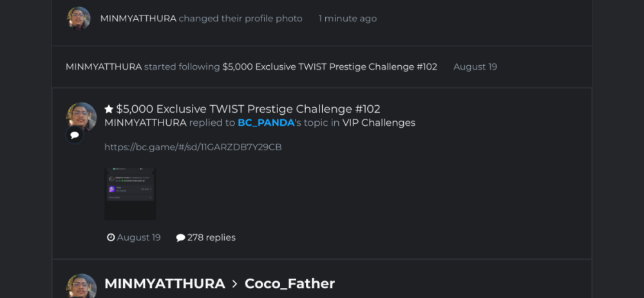
Task: Click the comment bubble badge on the avatar
Action: click(75, 135)
